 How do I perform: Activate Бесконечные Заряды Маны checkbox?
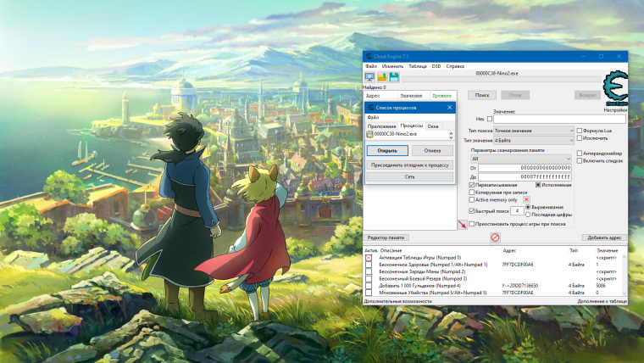click(369, 271)
